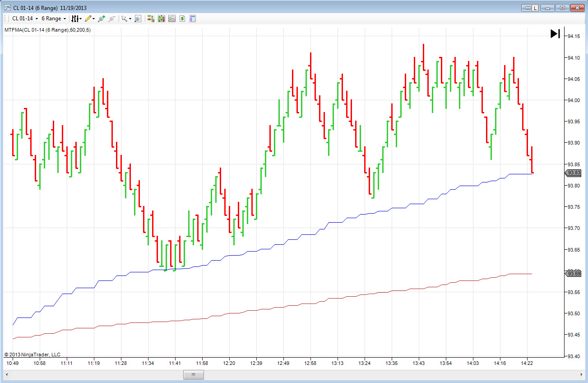The image size is (588, 383).
Task: Jump to the most recent bar arrow
Action: pos(555,34)
